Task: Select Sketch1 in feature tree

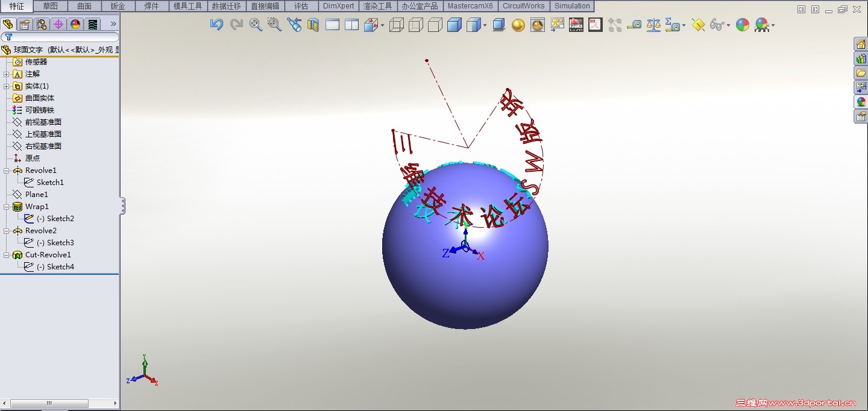Action: click(50, 183)
